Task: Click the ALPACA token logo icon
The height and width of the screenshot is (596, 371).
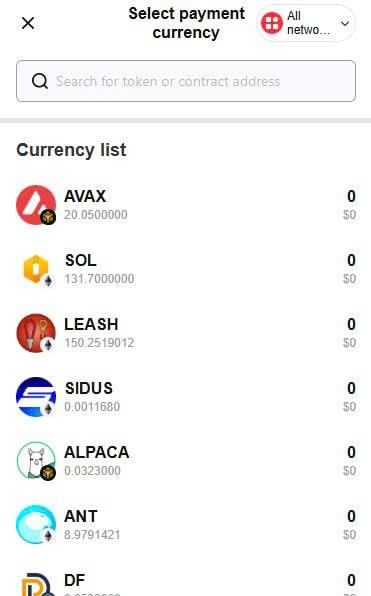Action: (36, 461)
